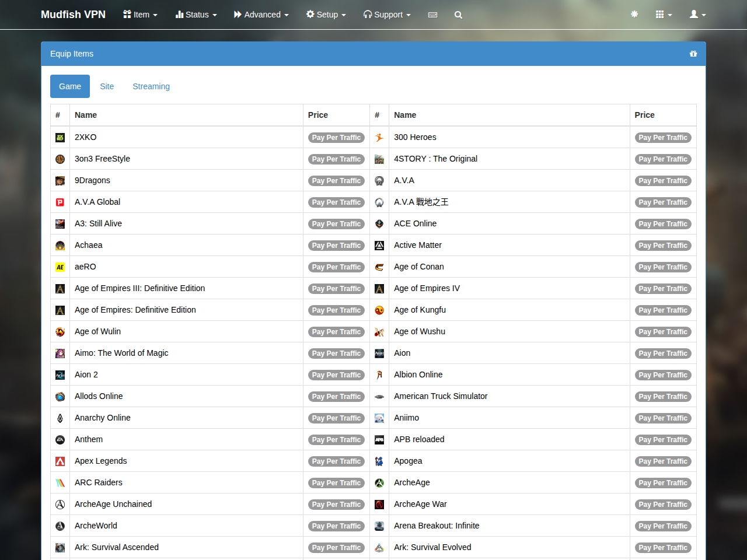Click the gift icon in Equip Items header
This screenshot has width=747, height=560.
(693, 54)
